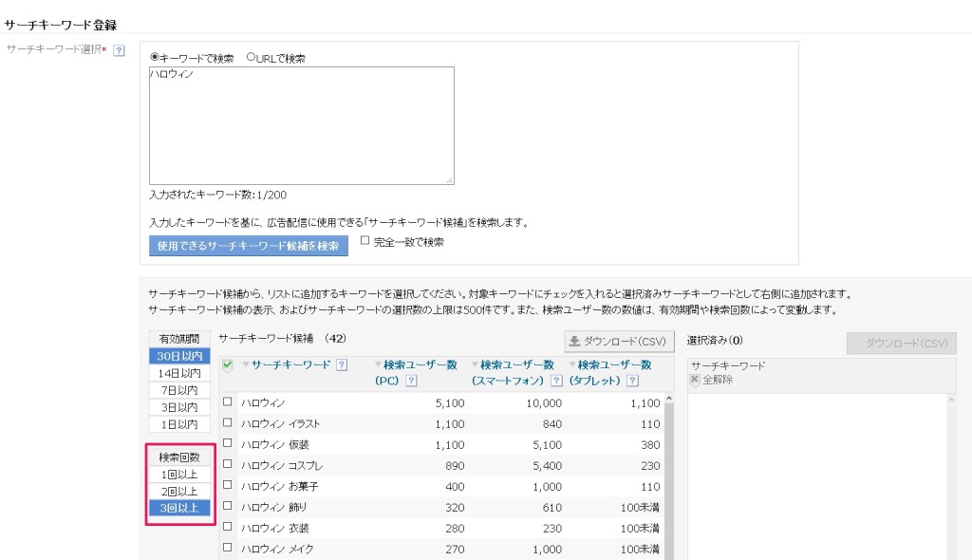This screenshot has height=560, width=972.
Task: Click scroll-up arrow of keyword candidates list
Action: pos(669,398)
